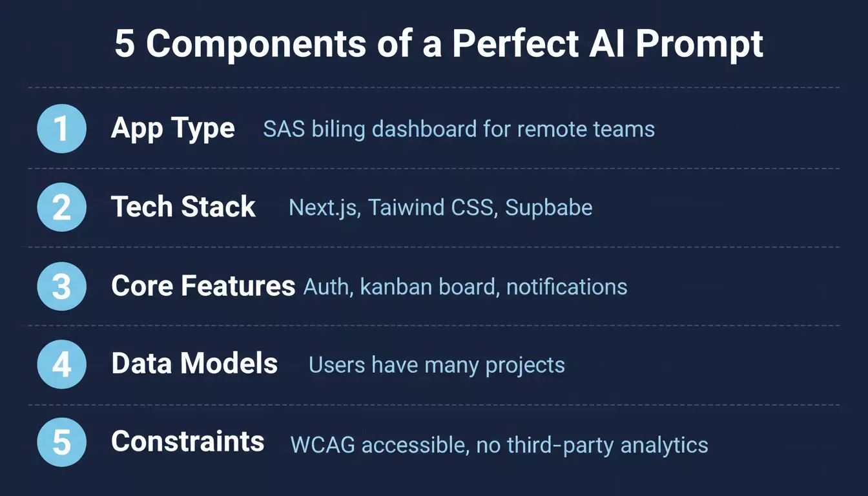Click the dashed divider above the Constraints row
The height and width of the screenshot is (496, 868).
[434, 405]
